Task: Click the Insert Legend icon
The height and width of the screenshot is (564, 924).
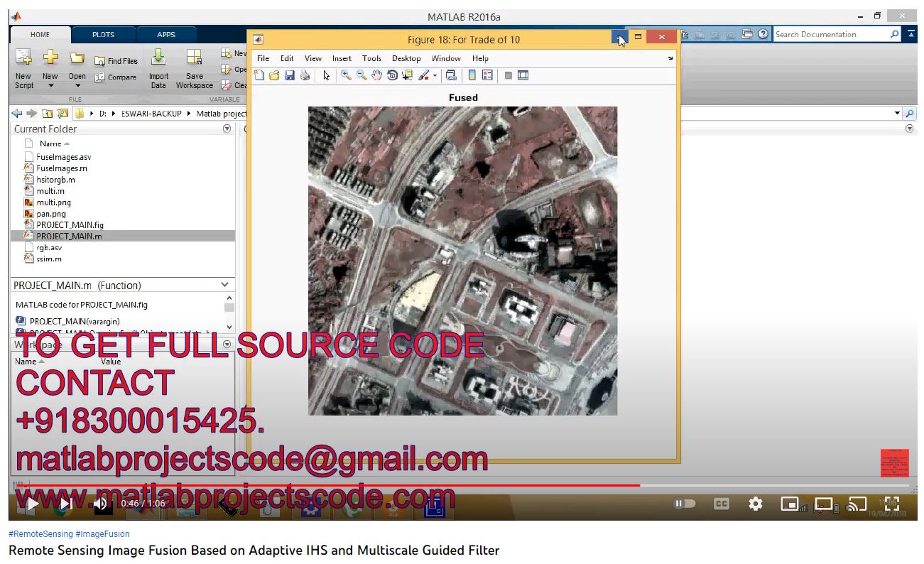Action: 487,75
